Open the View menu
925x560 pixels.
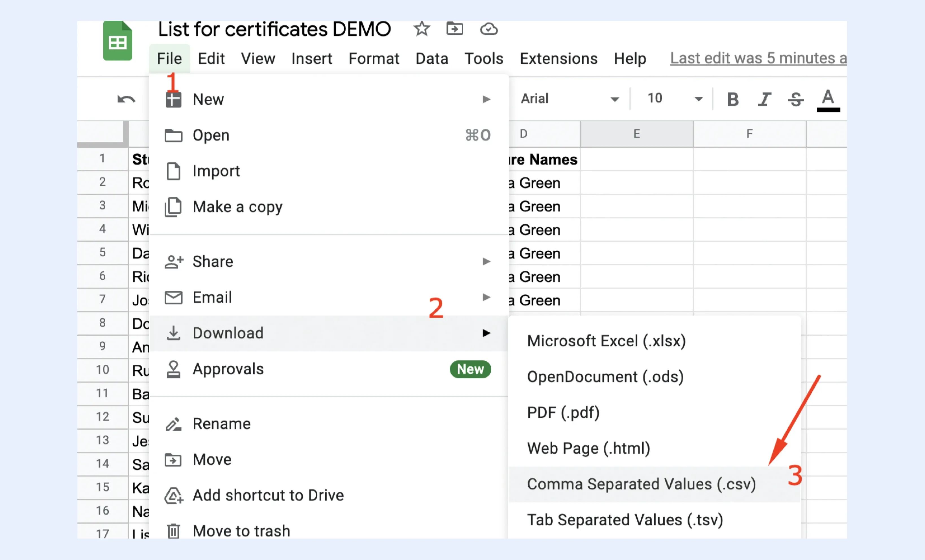click(x=258, y=58)
